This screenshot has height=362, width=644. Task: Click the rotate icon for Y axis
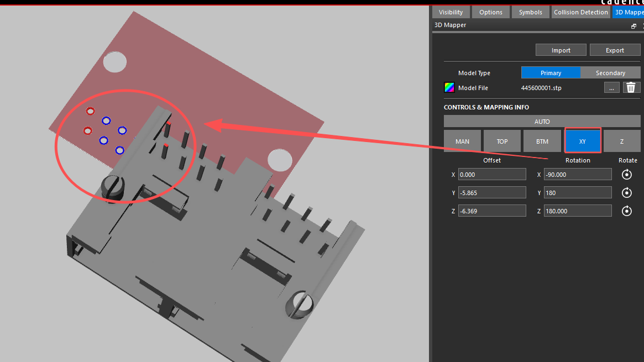coord(626,193)
